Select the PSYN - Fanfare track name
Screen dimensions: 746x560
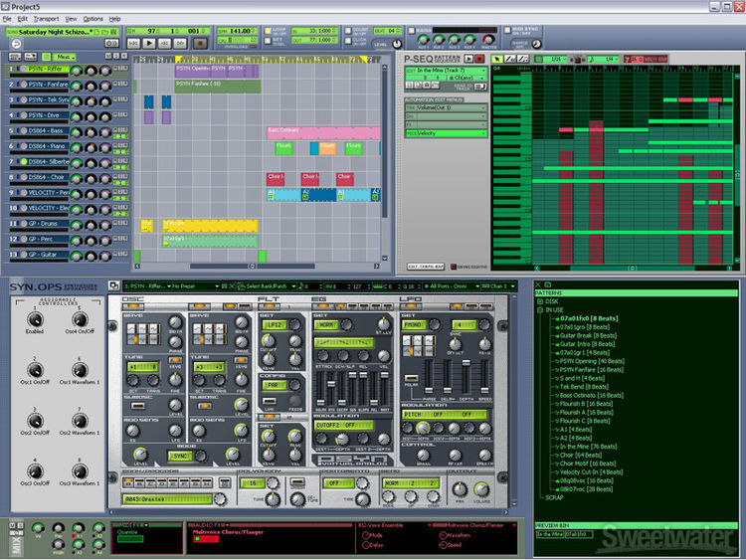[47, 85]
